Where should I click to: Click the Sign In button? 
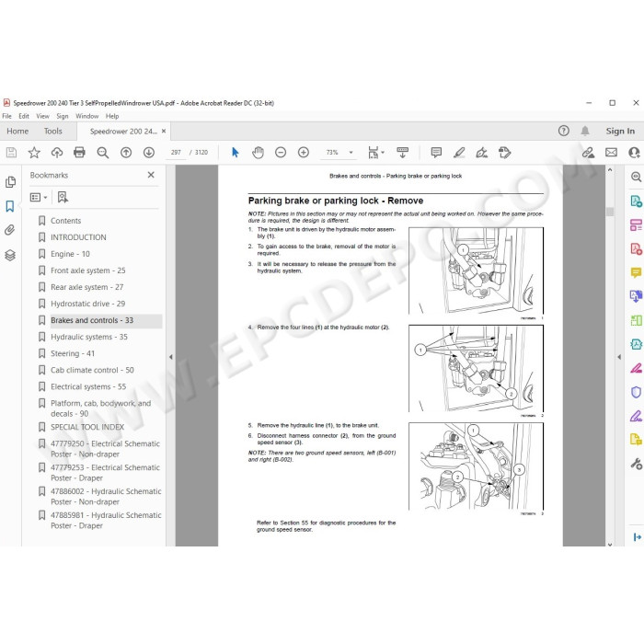(x=620, y=131)
